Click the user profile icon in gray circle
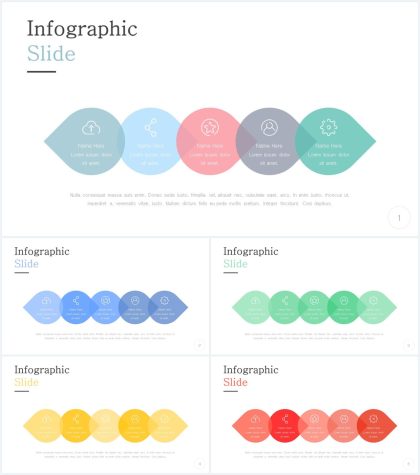Image resolution: width=420 pixels, height=475 pixels. 269,128
